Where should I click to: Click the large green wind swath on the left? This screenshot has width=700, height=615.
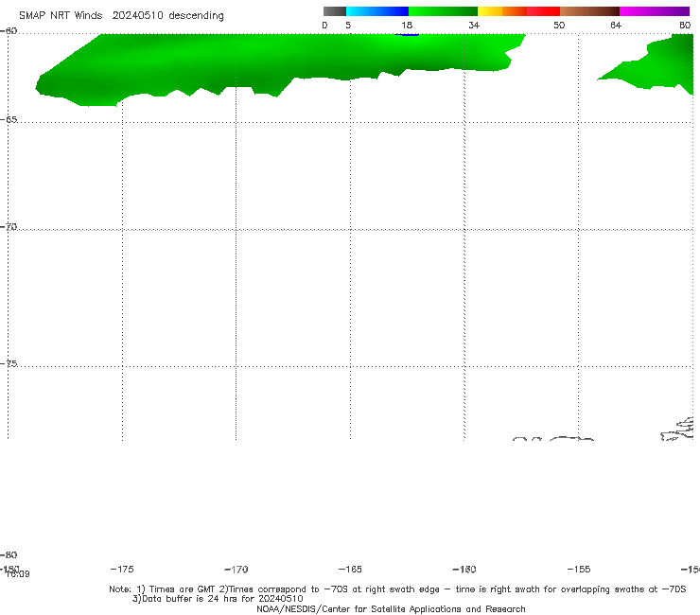click(x=268, y=61)
